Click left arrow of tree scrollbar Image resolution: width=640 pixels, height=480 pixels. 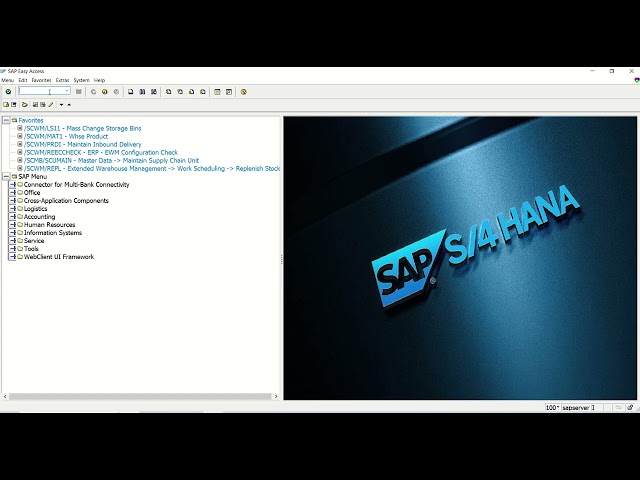(5, 396)
